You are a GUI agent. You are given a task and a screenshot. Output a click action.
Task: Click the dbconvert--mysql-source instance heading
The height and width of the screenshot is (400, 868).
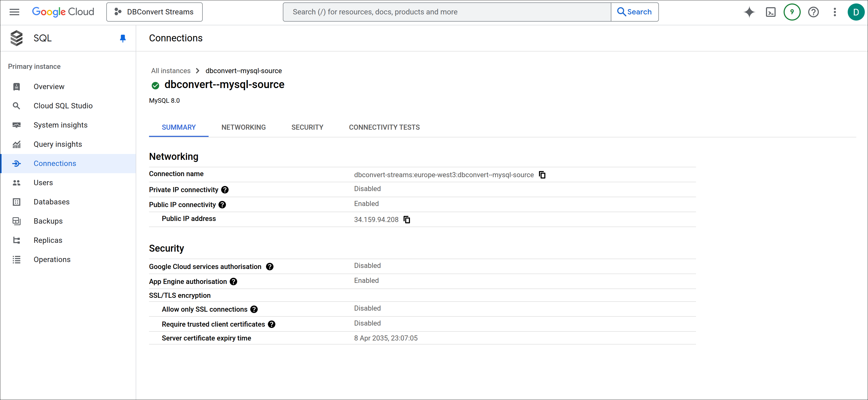click(224, 85)
